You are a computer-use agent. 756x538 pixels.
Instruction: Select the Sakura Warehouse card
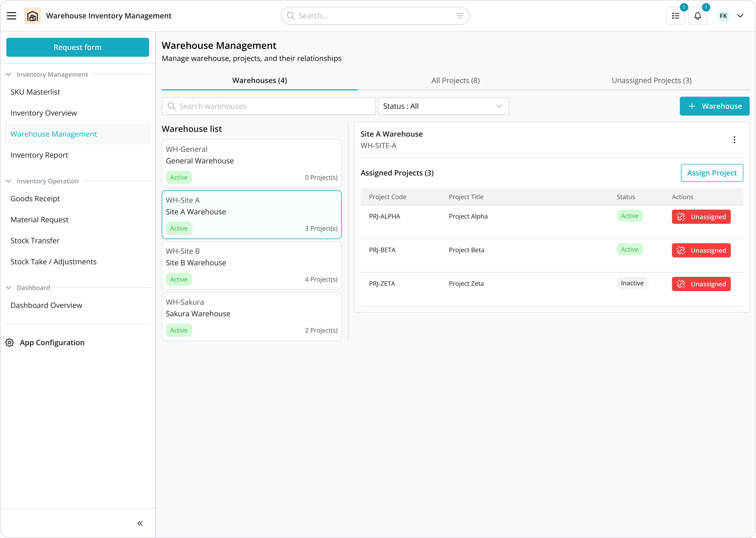(252, 316)
